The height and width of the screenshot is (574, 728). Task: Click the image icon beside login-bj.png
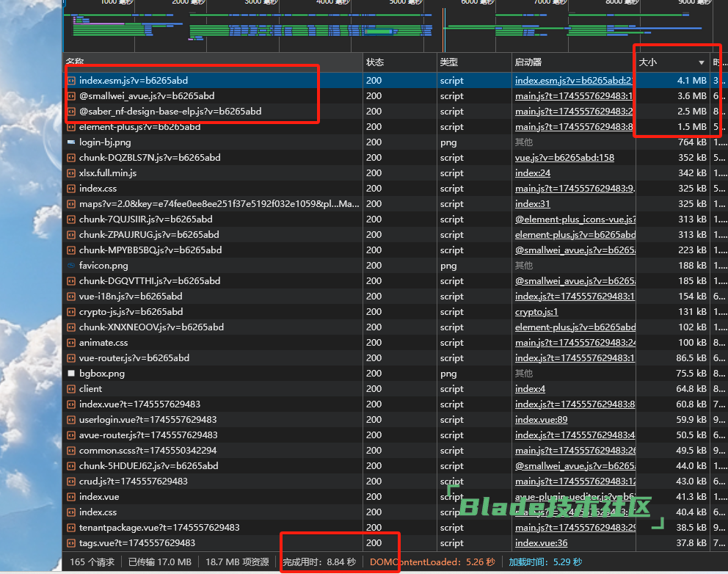[x=71, y=142]
